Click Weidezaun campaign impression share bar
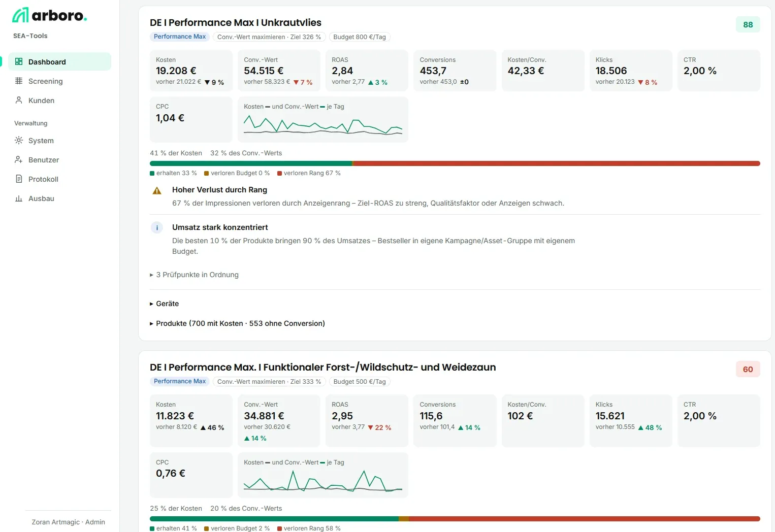The height and width of the screenshot is (532, 775). point(455,519)
